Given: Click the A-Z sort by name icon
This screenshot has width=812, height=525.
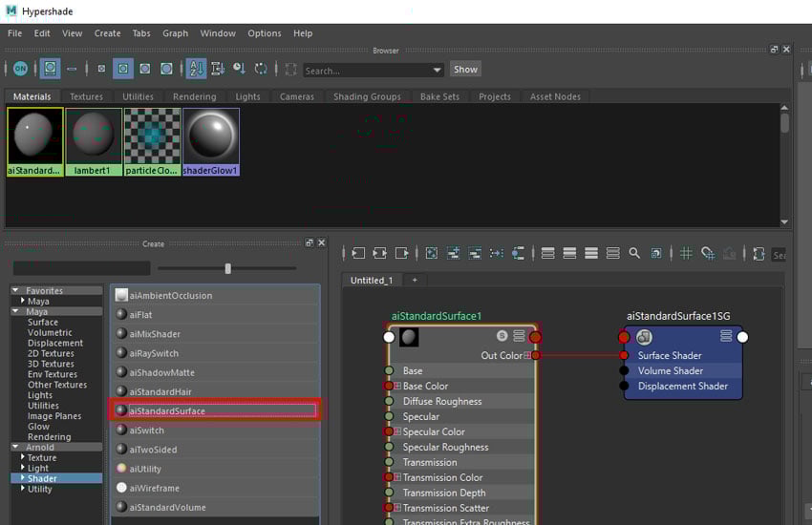Looking at the screenshot, I should [x=196, y=69].
